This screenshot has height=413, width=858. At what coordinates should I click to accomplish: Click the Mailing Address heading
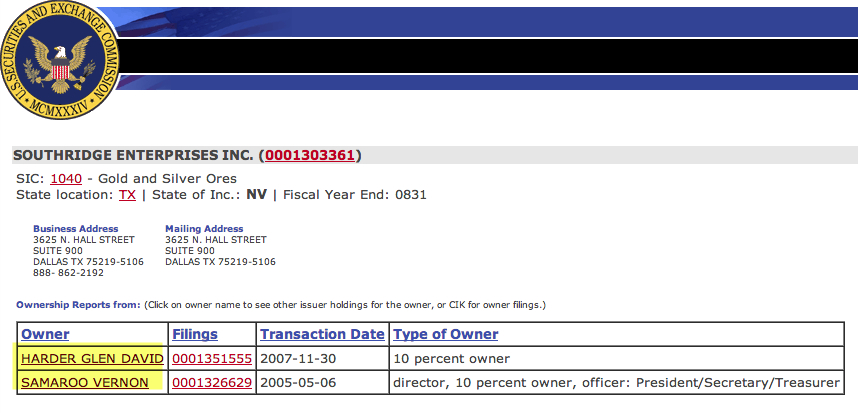203,229
